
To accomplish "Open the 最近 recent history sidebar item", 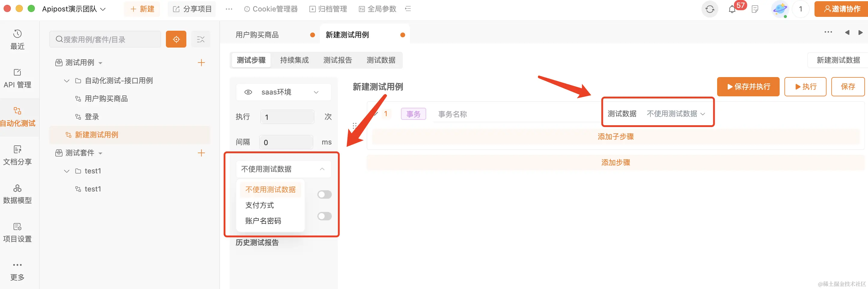I will (17, 40).
